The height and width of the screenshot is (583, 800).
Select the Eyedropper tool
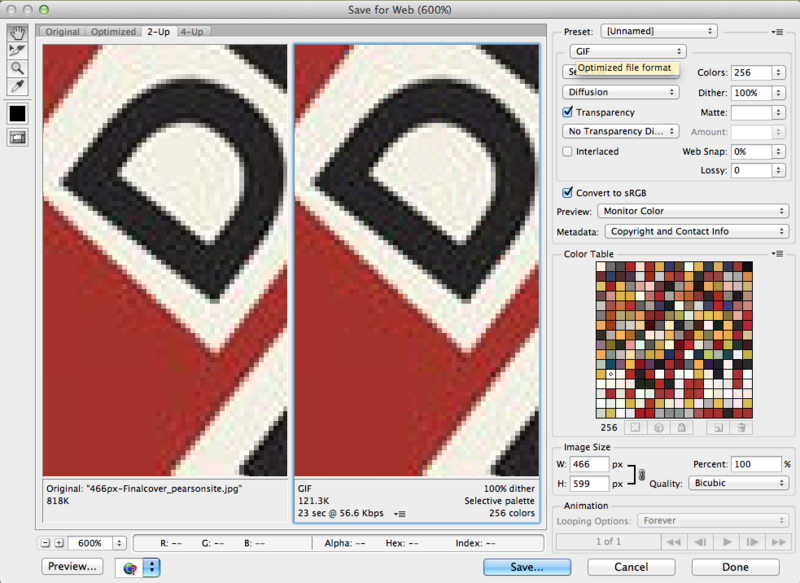17,87
